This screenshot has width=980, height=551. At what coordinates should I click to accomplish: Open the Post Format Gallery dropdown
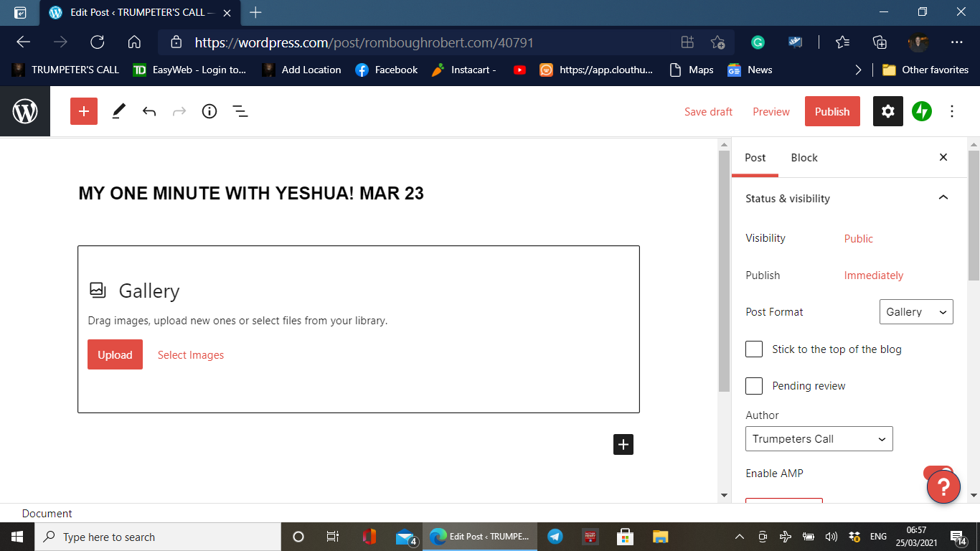pyautogui.click(x=915, y=312)
